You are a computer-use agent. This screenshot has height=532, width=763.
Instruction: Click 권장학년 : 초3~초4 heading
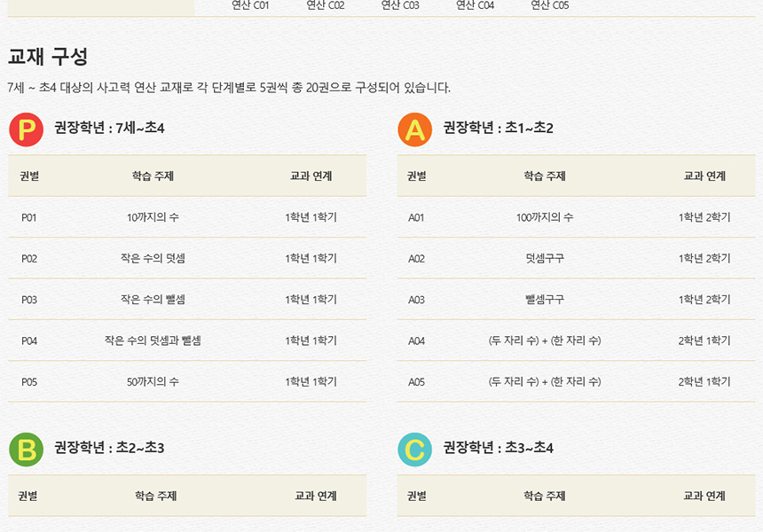tap(498, 448)
